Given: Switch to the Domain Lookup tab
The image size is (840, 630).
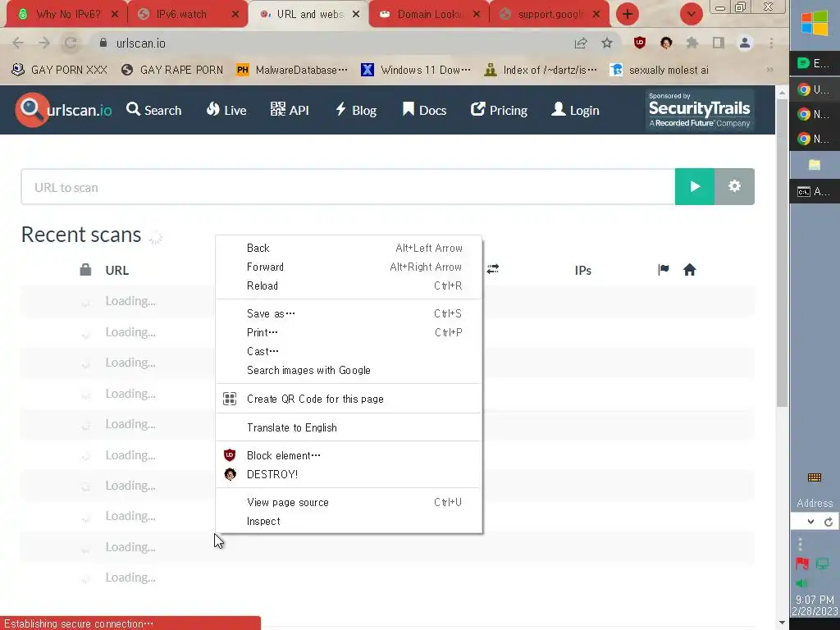Looking at the screenshot, I should pyautogui.click(x=428, y=15).
